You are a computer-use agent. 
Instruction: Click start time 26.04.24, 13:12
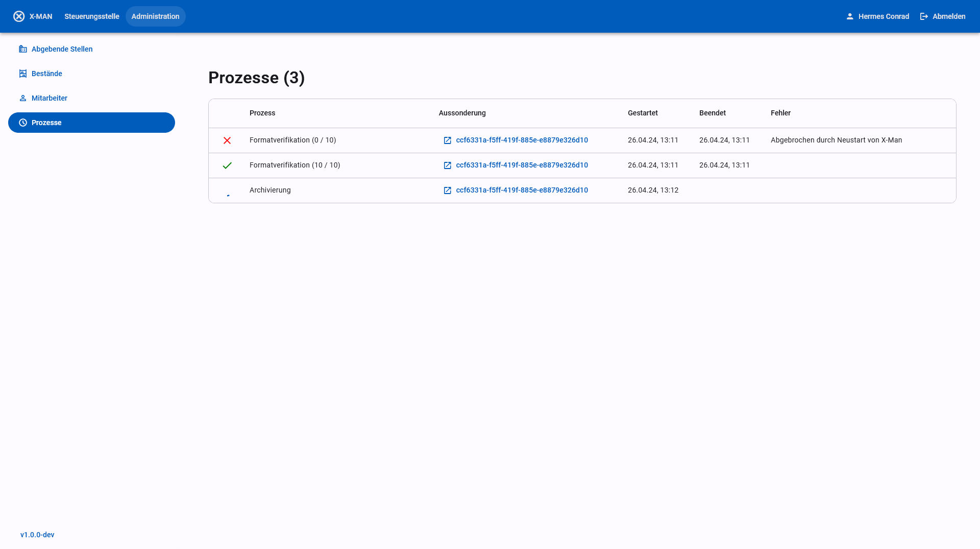pyautogui.click(x=653, y=190)
